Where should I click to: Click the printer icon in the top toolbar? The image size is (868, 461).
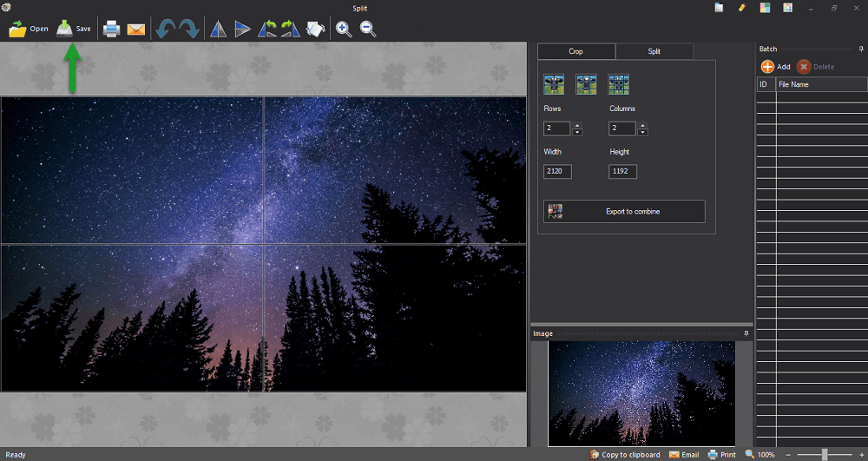(x=111, y=29)
